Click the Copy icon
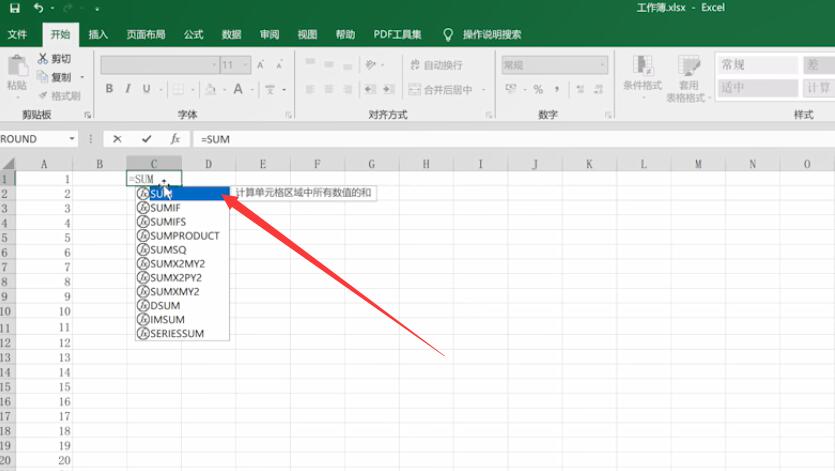The image size is (835, 471). pyautogui.click(x=43, y=77)
